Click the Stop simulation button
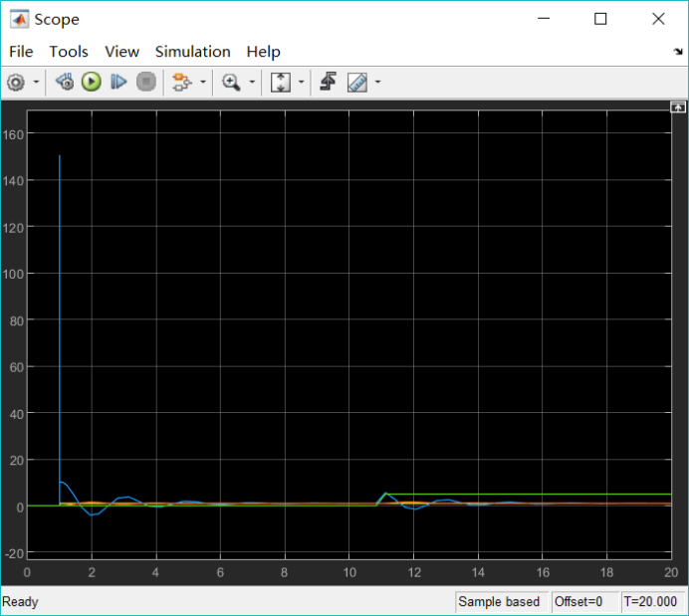The height and width of the screenshot is (616, 689). (x=146, y=83)
